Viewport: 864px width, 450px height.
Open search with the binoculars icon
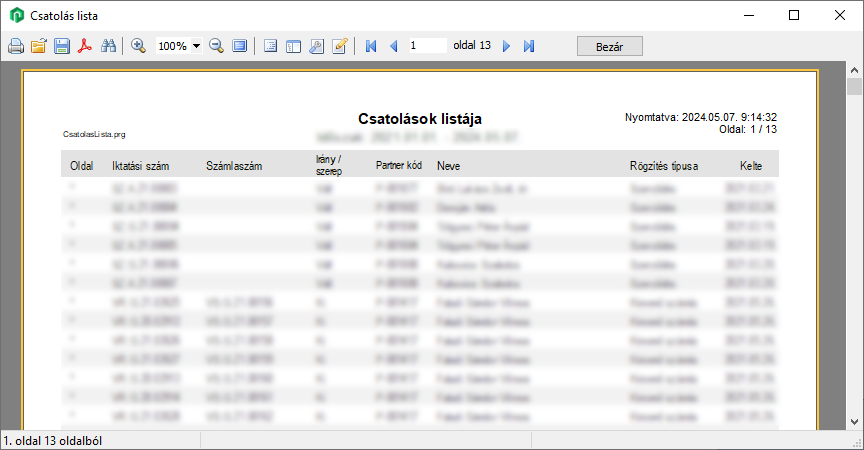[109, 46]
